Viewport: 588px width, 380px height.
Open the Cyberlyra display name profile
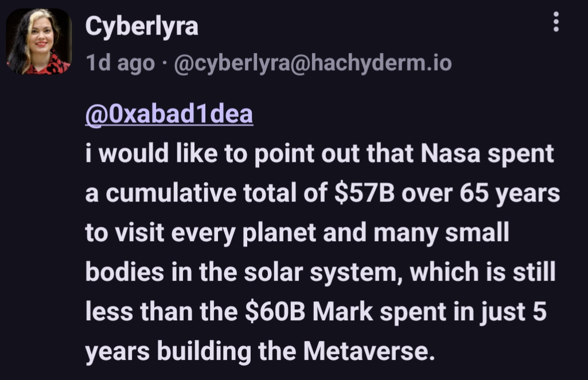click(x=142, y=26)
